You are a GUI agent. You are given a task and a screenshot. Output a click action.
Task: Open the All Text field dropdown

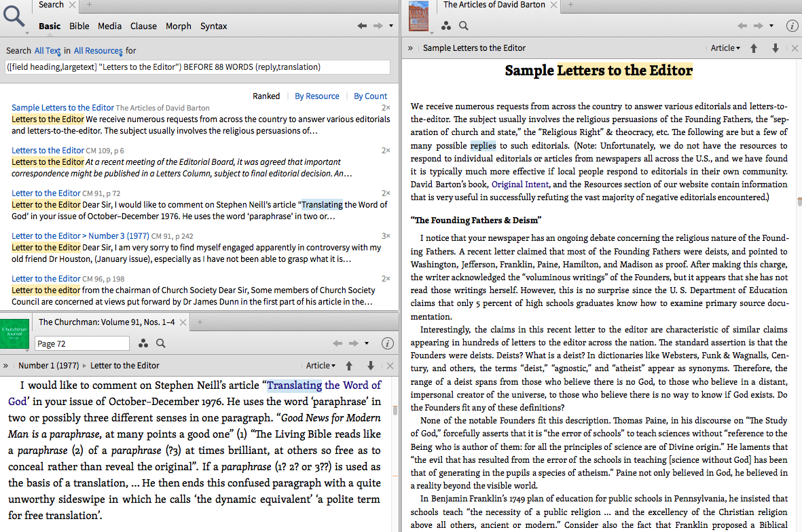(48, 51)
